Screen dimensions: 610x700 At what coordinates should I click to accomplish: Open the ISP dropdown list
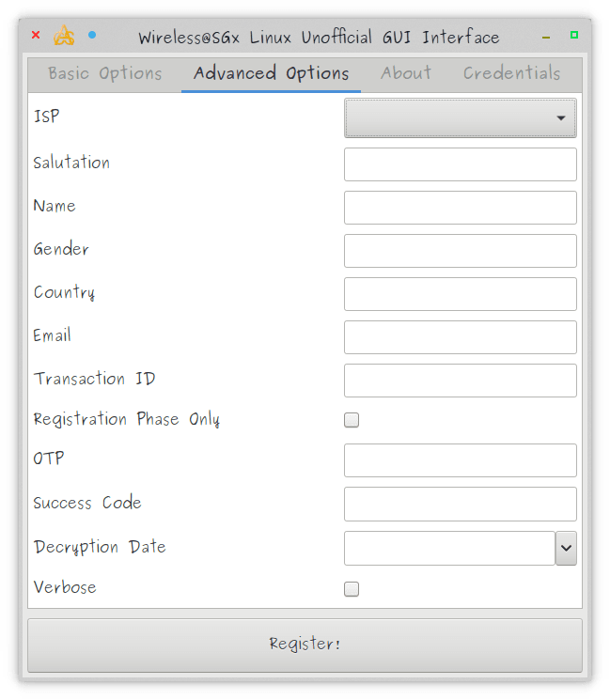461,117
